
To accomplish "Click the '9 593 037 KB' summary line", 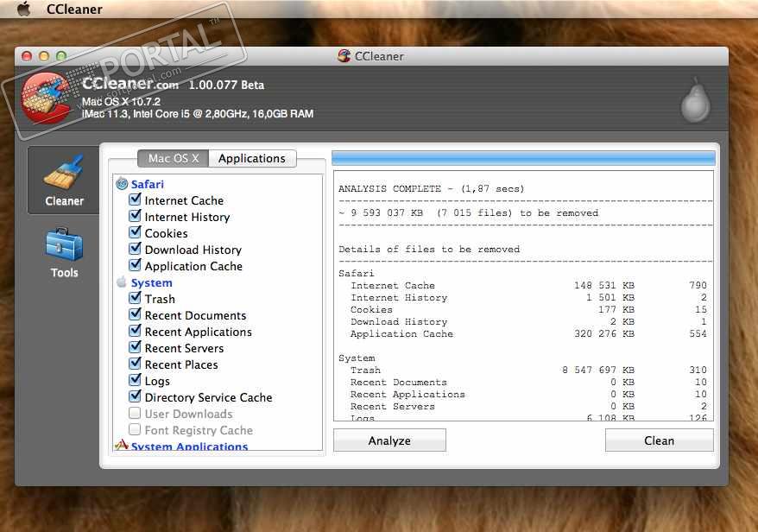I will point(468,212).
